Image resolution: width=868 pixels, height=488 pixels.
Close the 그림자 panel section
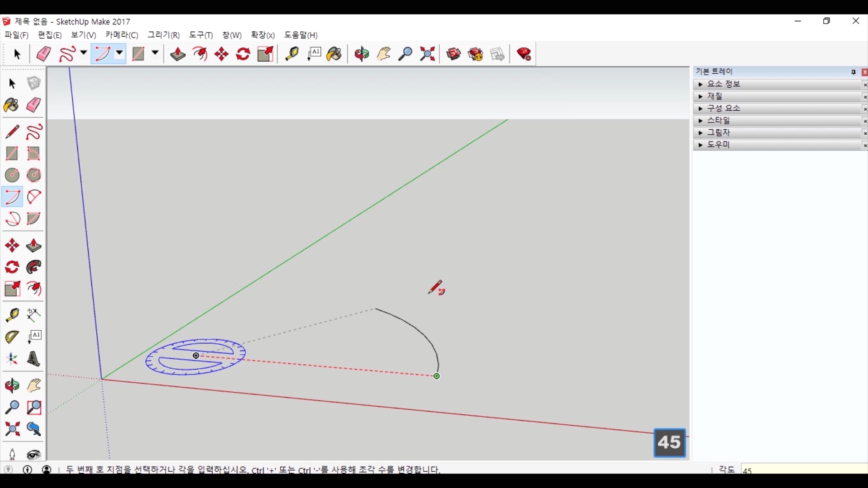click(x=864, y=133)
